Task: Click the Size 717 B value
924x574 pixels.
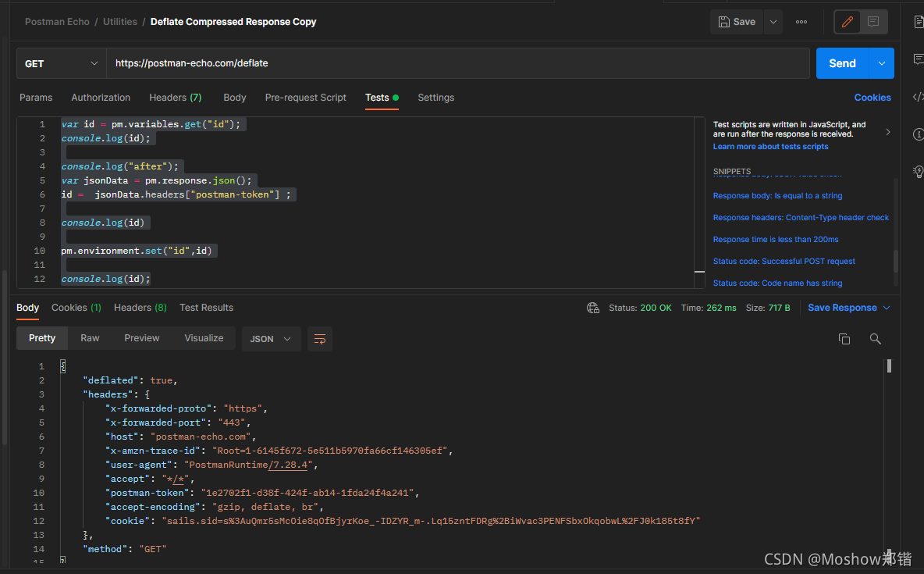Action: [x=779, y=308]
